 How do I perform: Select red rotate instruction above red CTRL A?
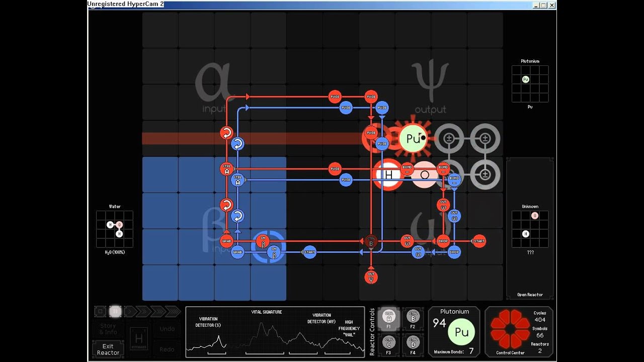pyautogui.click(x=226, y=133)
